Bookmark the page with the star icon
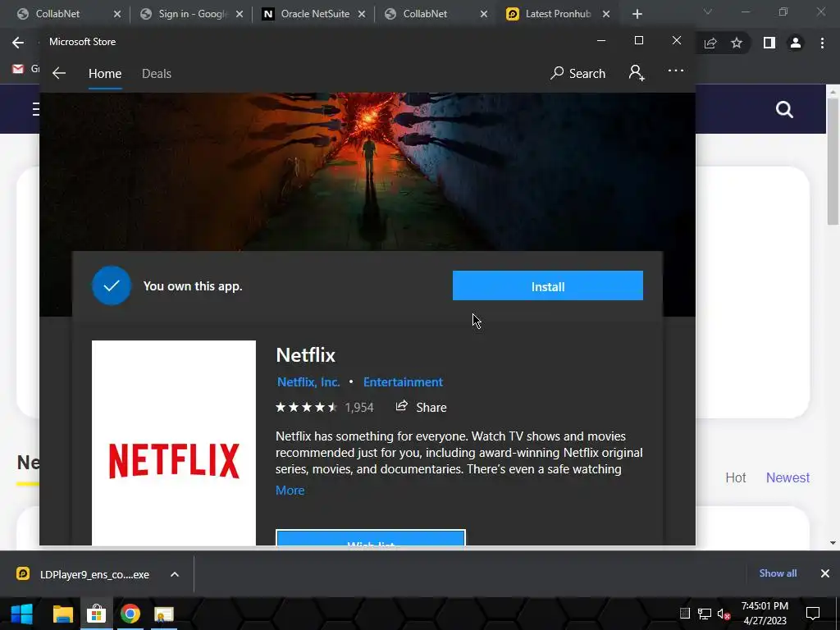Screen dimensions: 840x630 click(737, 43)
